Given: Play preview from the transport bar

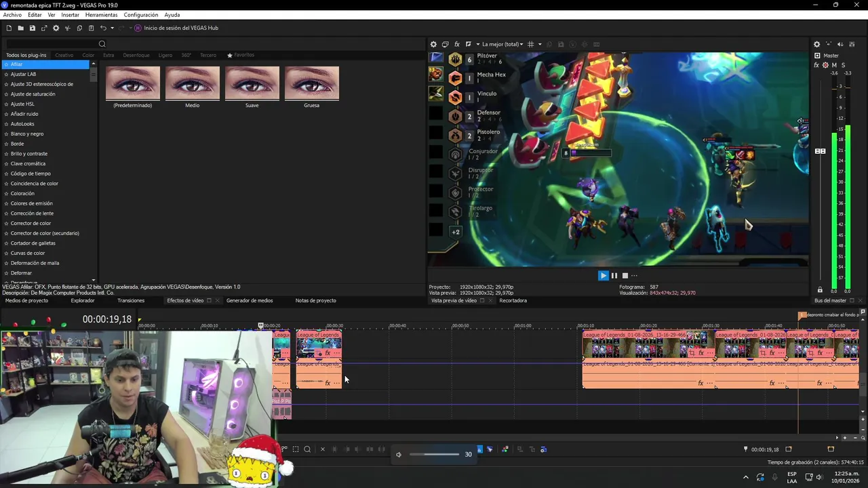Looking at the screenshot, I should [x=603, y=275].
